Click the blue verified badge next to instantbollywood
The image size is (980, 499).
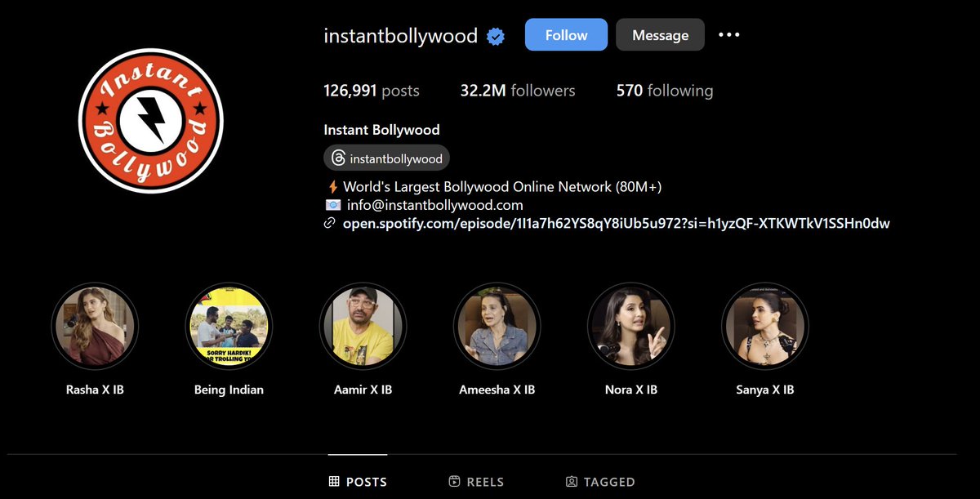tap(496, 34)
